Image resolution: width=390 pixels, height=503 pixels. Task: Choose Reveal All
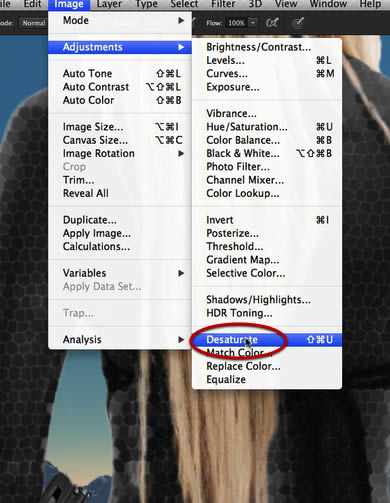pos(120,193)
